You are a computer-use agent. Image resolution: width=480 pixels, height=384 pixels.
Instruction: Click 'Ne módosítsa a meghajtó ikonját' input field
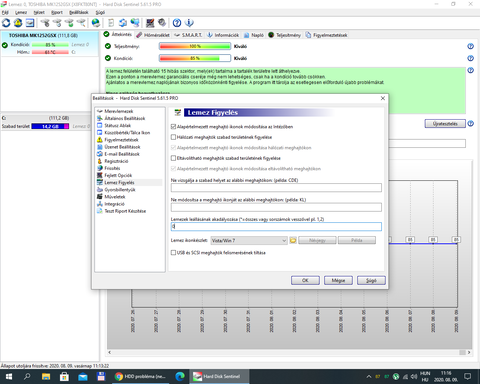point(276,207)
